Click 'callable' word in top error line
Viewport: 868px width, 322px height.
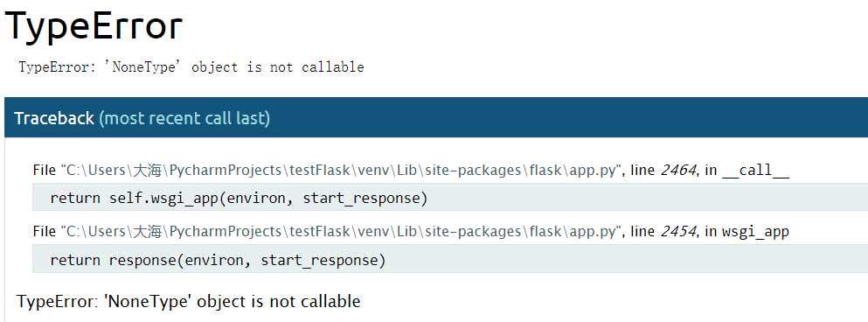tap(333, 67)
